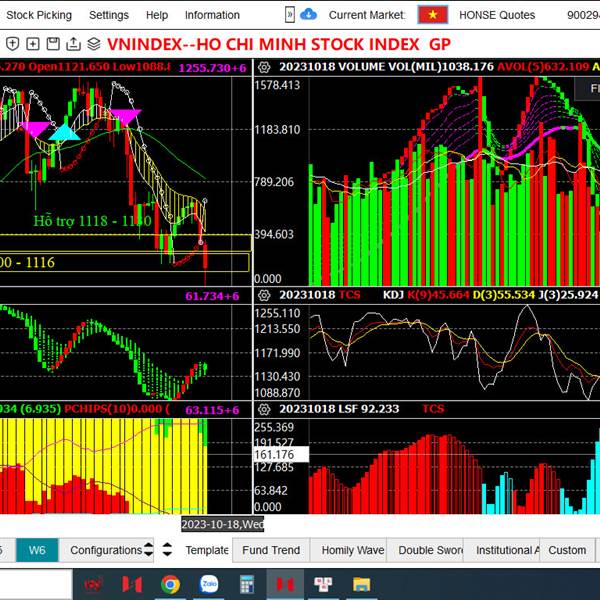Open the red H-logo app in taskbar

(x=132, y=584)
